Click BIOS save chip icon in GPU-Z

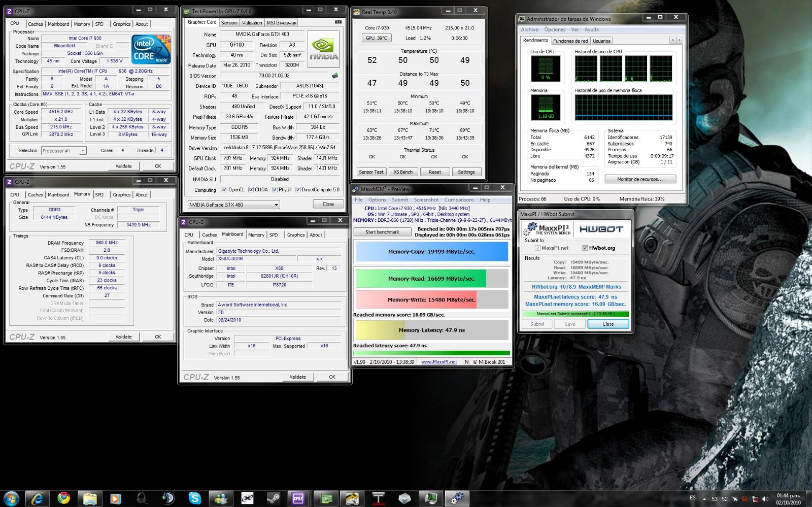click(335, 76)
